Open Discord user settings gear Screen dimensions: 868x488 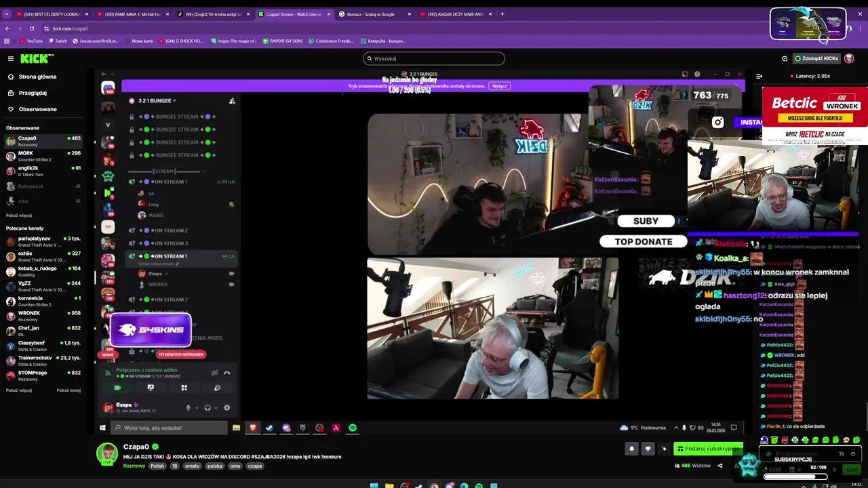coord(226,407)
